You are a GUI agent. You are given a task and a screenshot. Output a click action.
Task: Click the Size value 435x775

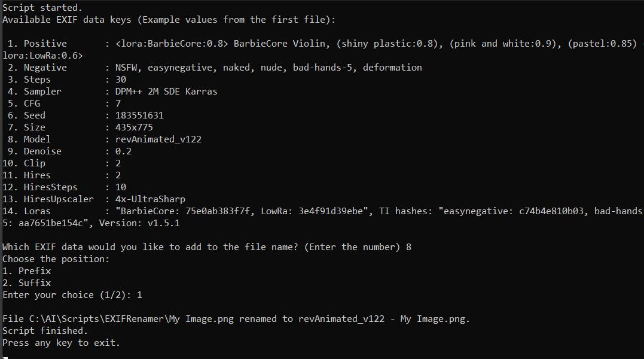coord(134,127)
